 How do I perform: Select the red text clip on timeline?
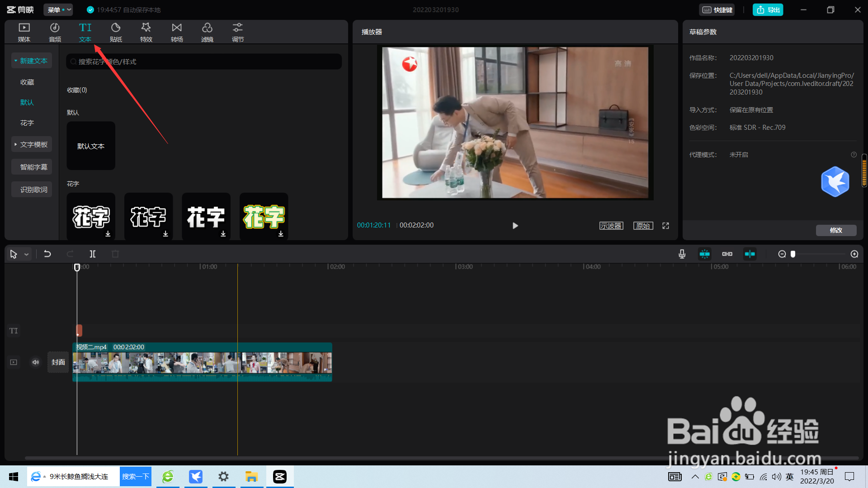[x=79, y=330]
